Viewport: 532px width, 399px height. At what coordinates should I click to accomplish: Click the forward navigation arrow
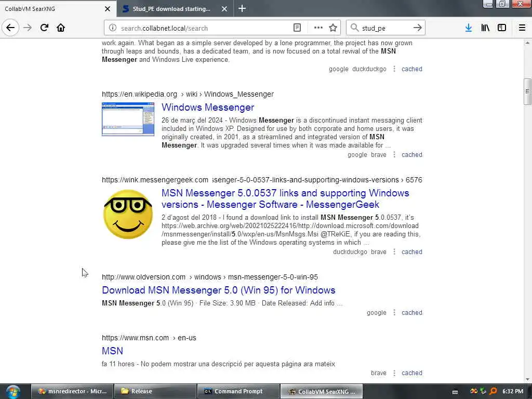pos(28,28)
